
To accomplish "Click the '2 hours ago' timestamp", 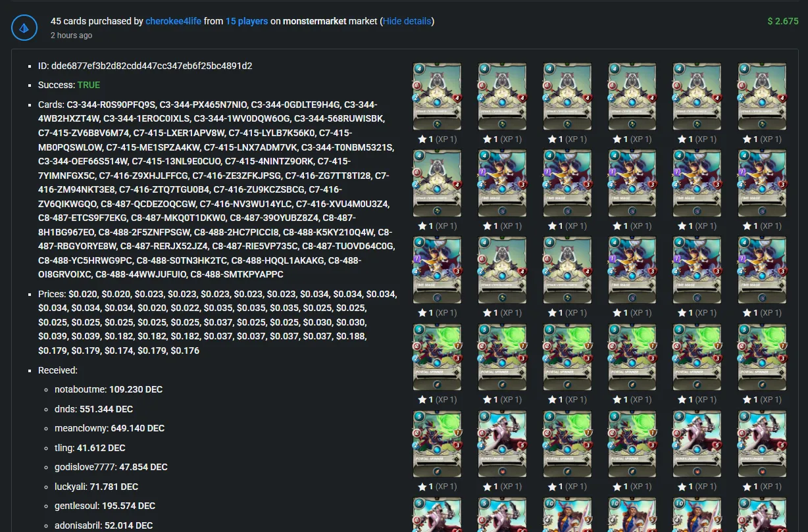I will point(71,36).
